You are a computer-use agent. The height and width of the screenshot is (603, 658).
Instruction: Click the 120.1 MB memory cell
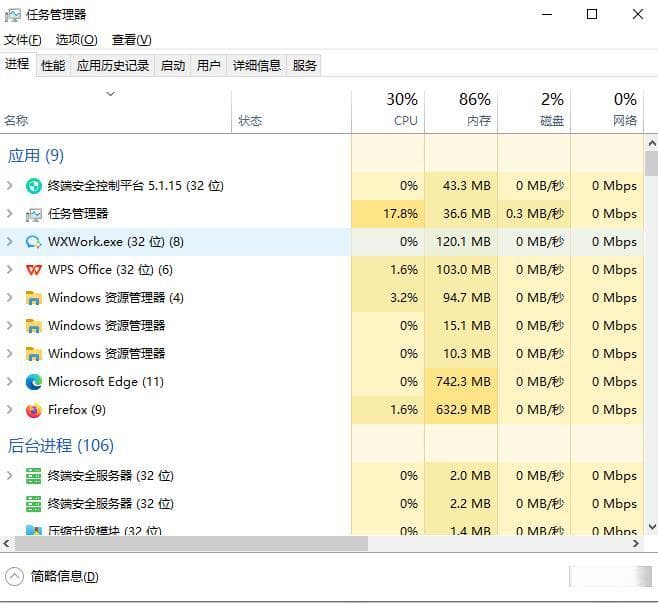click(x=461, y=242)
